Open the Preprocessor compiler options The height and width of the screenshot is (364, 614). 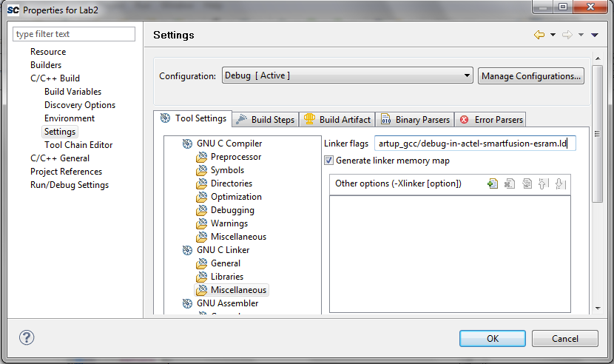(x=236, y=157)
